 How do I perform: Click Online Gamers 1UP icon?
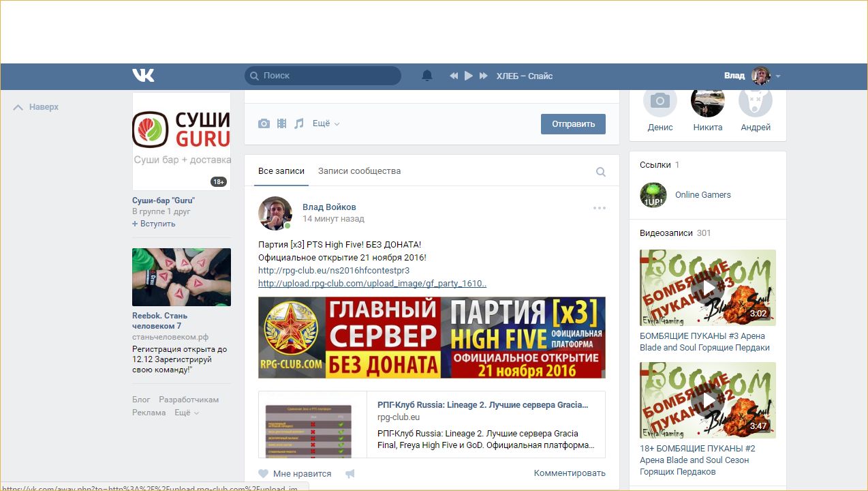653,195
